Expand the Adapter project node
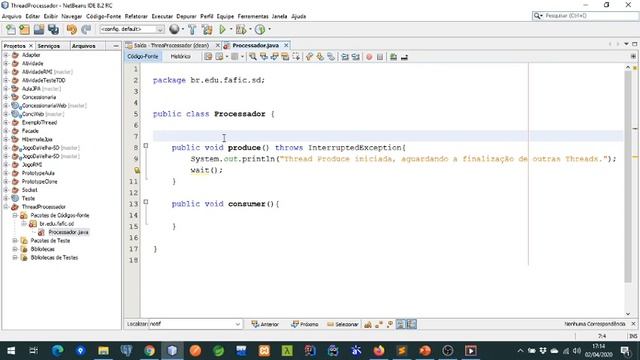The image size is (640, 360). pos(6,55)
